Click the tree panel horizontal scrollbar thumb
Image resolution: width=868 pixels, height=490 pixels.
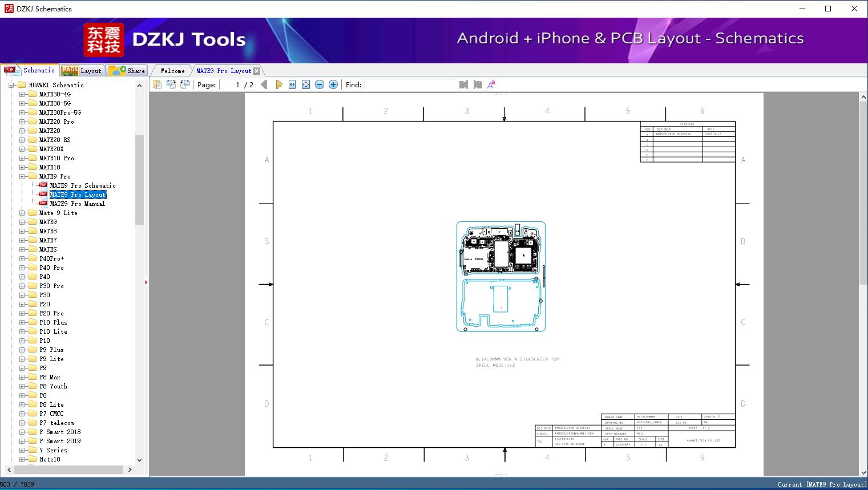click(68, 469)
